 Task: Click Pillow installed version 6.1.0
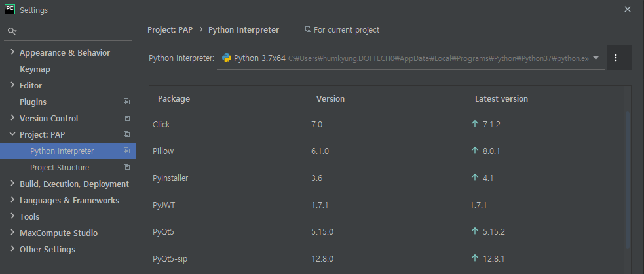tap(320, 151)
